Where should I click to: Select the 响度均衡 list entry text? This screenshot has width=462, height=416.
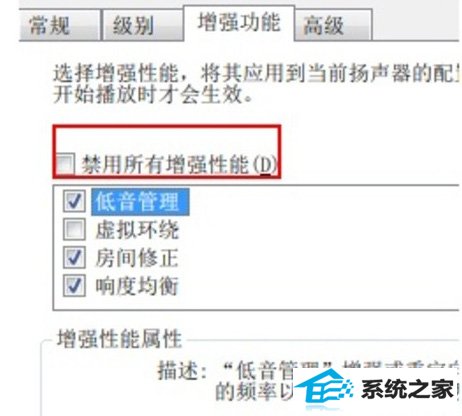137,286
